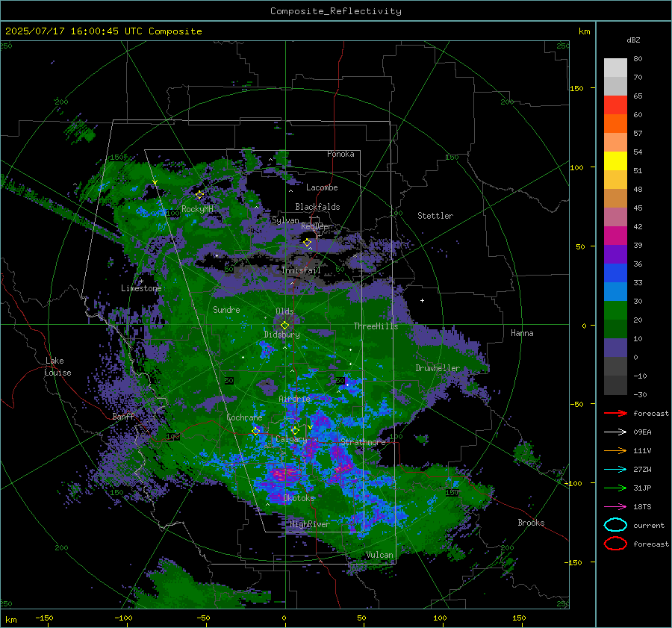672x628 pixels.
Task: Click the red forecast arrow legend icon
Action: point(615,413)
